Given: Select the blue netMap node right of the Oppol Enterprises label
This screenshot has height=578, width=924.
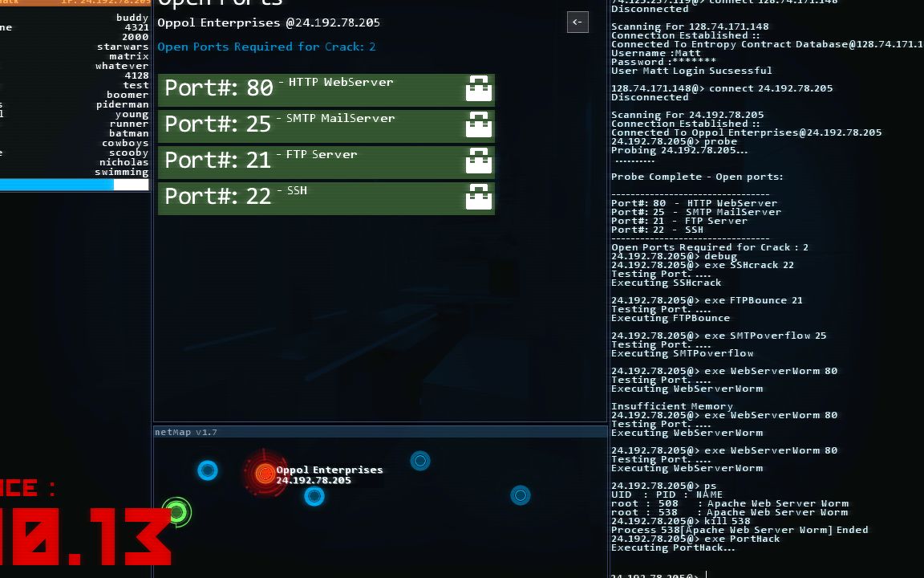Looking at the screenshot, I should click(420, 461).
